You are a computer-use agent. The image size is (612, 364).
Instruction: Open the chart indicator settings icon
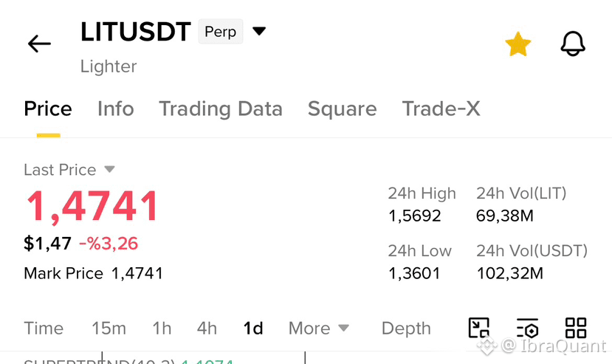pos(527,328)
